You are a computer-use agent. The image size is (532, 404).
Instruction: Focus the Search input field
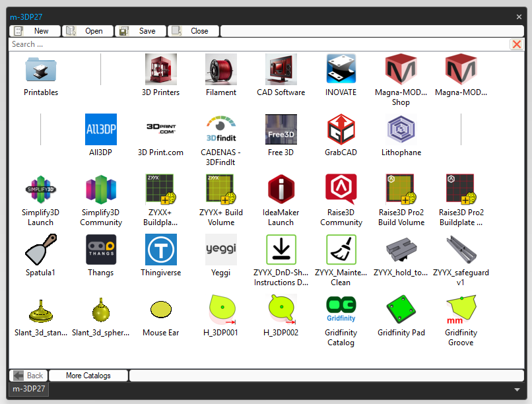[259, 44]
